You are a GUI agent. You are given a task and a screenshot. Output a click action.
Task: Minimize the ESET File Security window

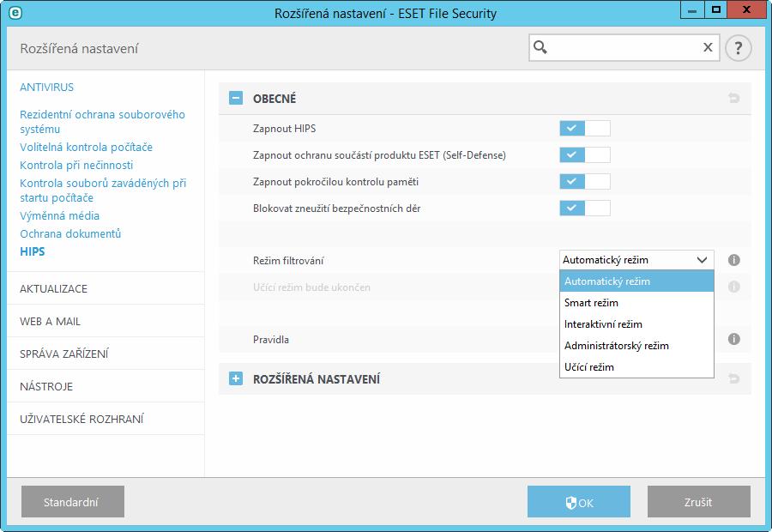point(691,9)
